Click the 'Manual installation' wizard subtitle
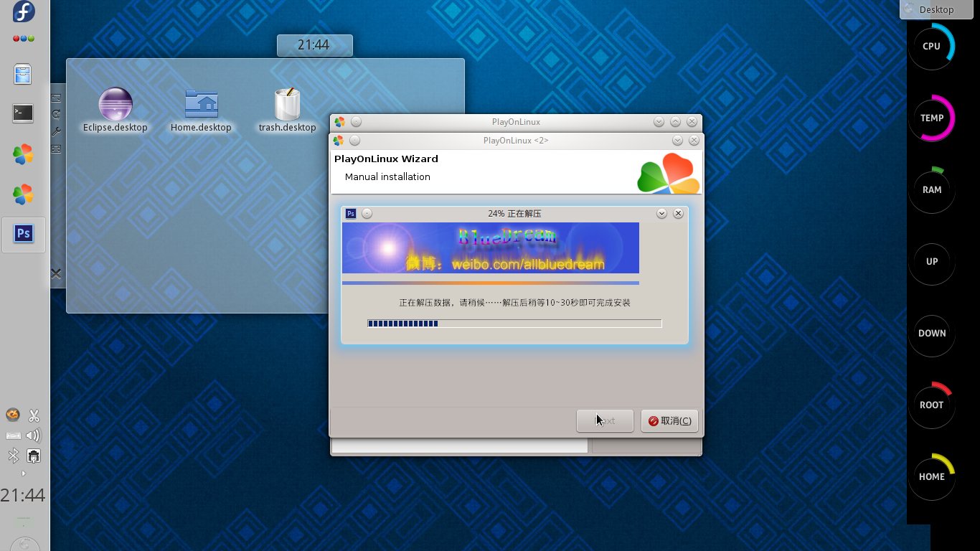 (x=387, y=176)
